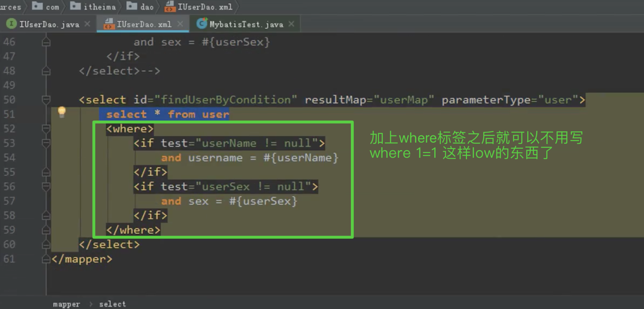Click the folder icon beside com breadcrumb
The height and width of the screenshot is (309, 644).
[x=38, y=5]
